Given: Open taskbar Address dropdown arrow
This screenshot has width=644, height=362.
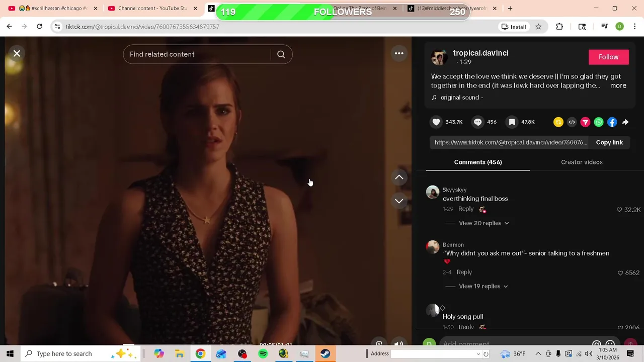Looking at the screenshot, I should tap(478, 354).
